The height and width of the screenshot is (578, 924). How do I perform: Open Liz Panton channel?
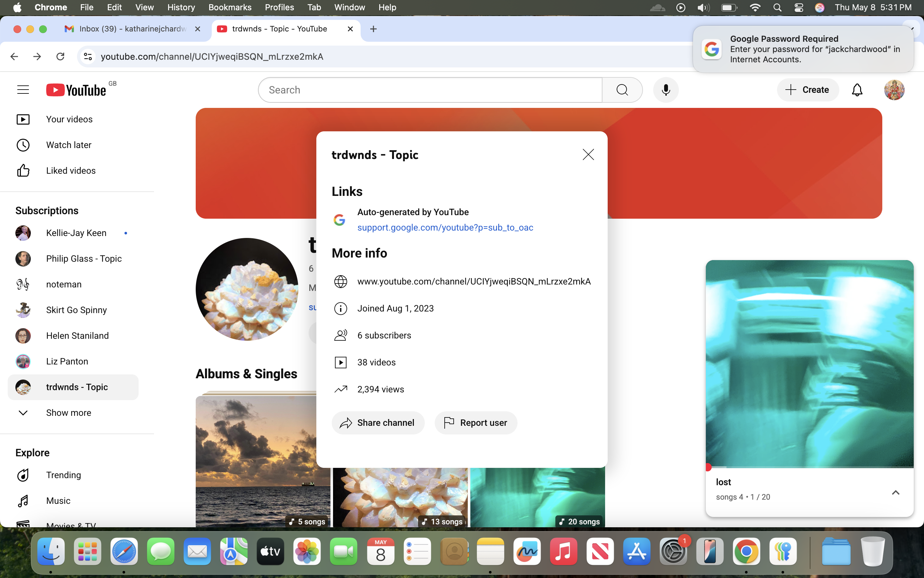point(73,361)
